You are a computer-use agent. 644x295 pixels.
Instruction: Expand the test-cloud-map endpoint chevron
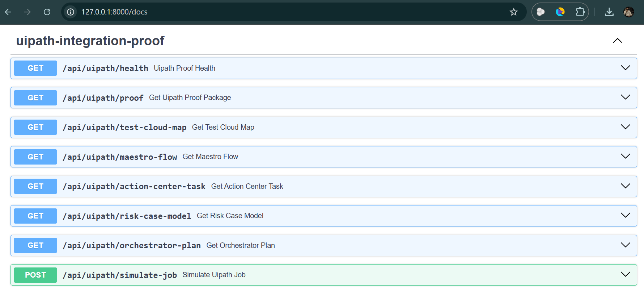626,127
